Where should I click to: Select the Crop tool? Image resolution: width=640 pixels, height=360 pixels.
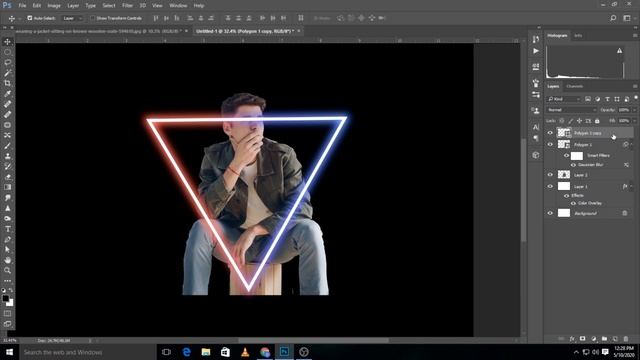pos(7,83)
